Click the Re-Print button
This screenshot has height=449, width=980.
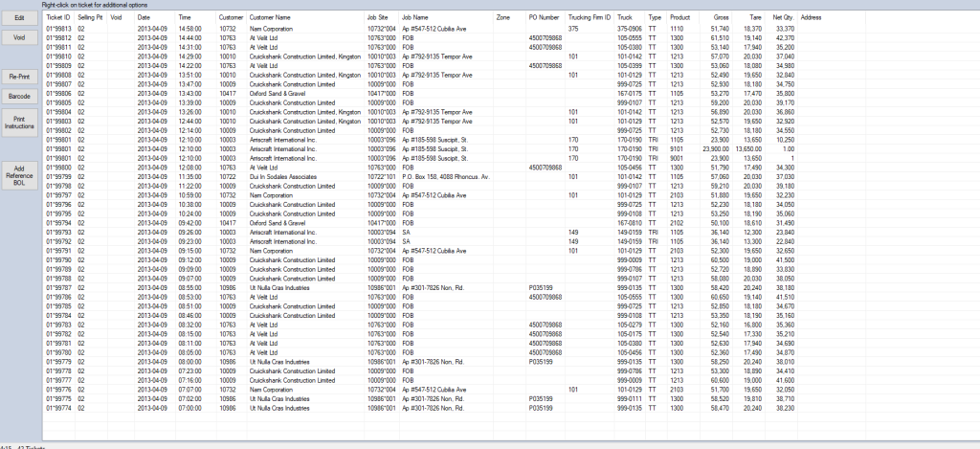coord(19,76)
